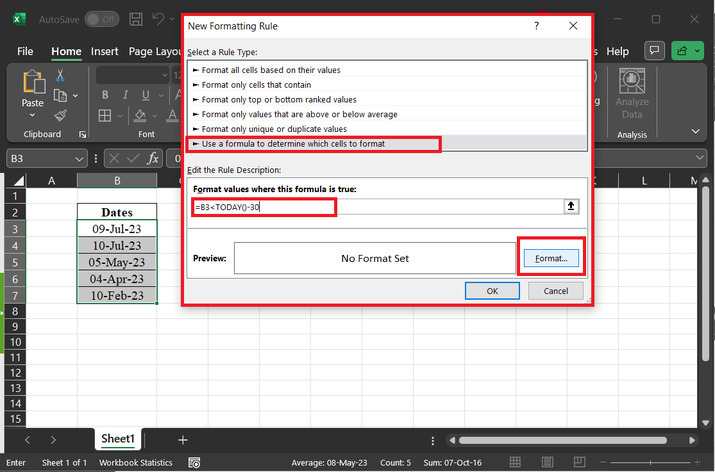Click the Undo arrow icon
This screenshot has height=472, width=715.
[158, 19]
